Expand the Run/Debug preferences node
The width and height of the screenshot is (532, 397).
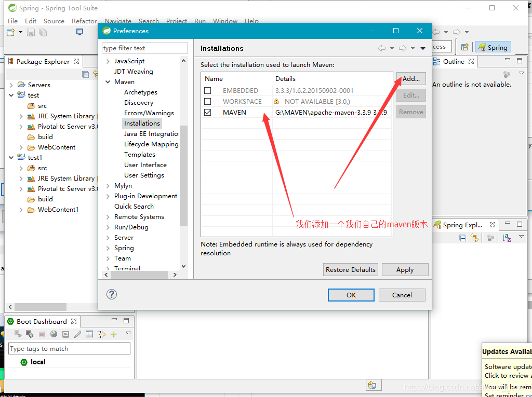[x=108, y=227]
